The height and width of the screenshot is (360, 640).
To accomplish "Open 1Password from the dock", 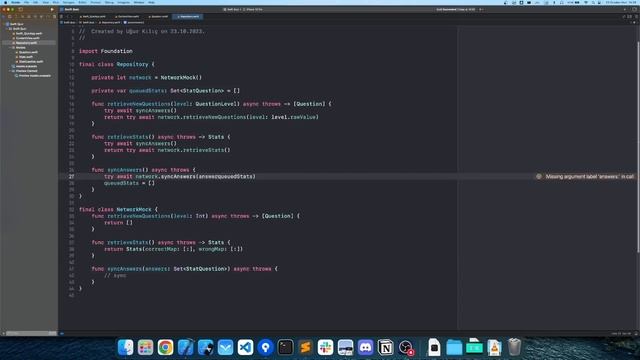I will tap(265, 347).
